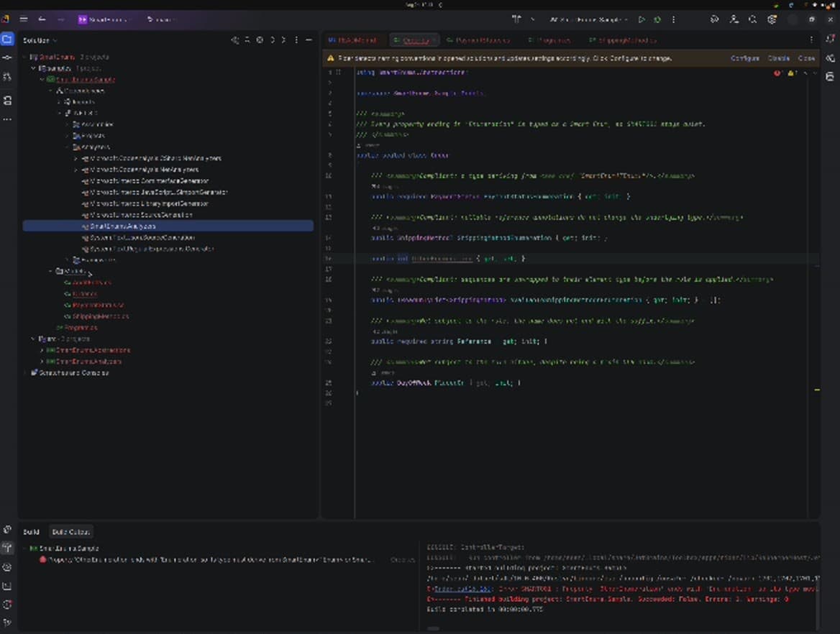Open the collaboration user icon in top toolbar
The height and width of the screenshot is (634, 840).
[734, 19]
